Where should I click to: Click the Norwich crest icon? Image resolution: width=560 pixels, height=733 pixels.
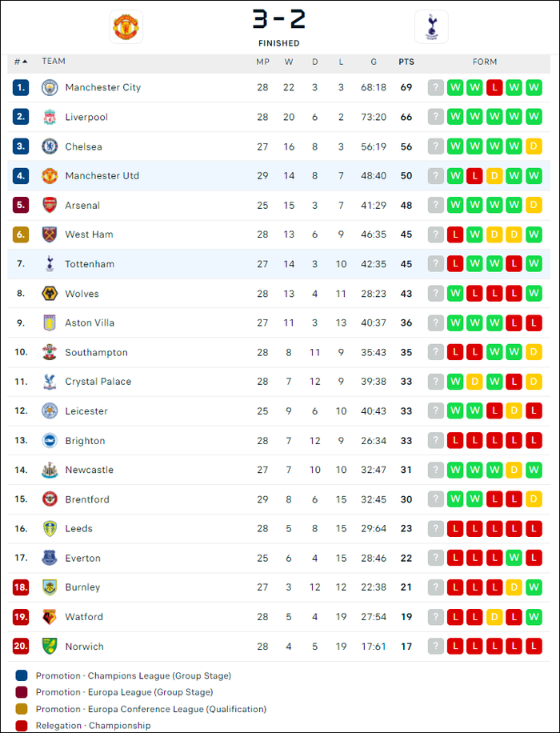(50, 646)
